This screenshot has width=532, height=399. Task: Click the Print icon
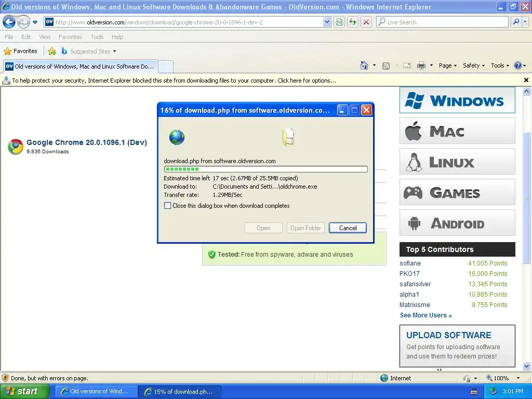421,65
